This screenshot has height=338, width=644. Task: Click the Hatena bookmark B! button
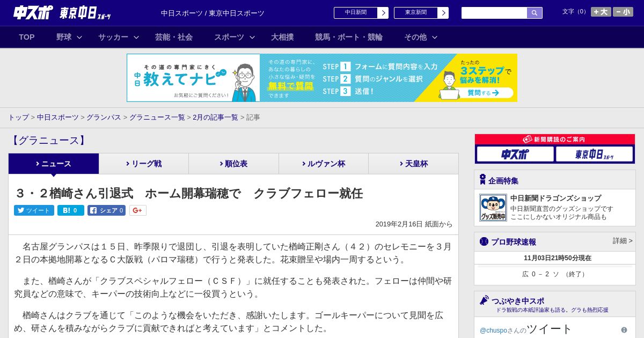[71, 210]
